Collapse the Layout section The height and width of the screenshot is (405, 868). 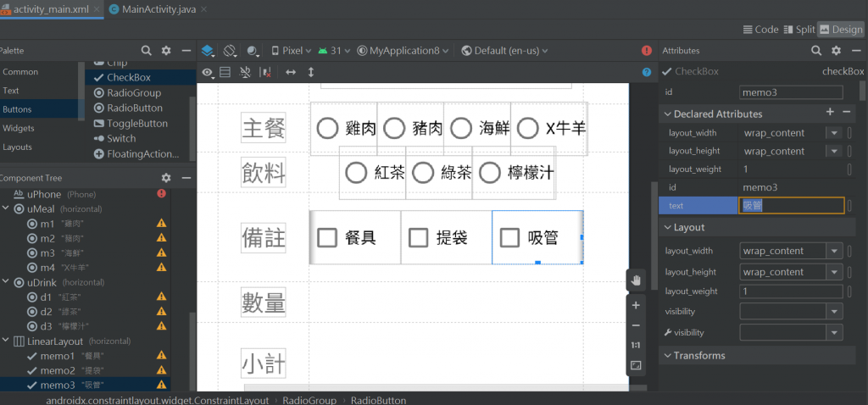(x=666, y=227)
